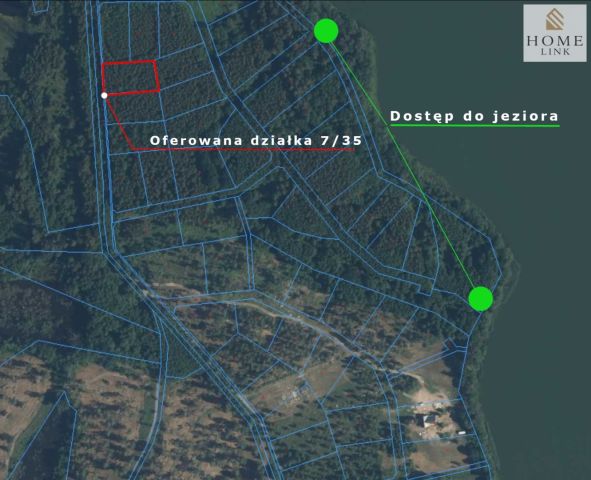
Task: Click the Home Link logo
Action: coord(555,33)
